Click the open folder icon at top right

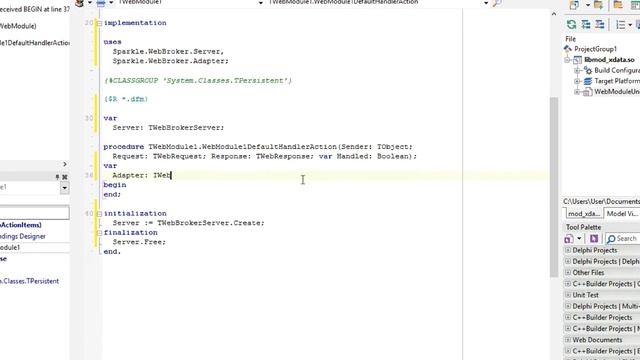coord(618,5)
